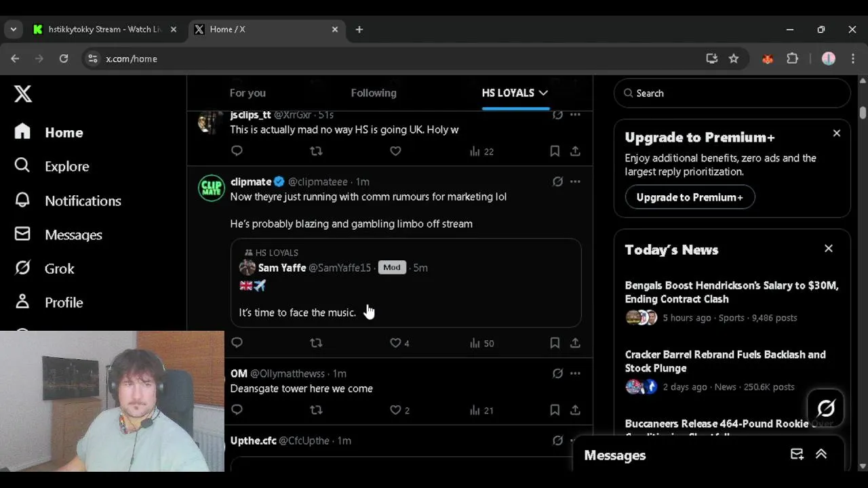The height and width of the screenshot is (488, 868).
Task: Open quoted Sam Yaffe post
Action: pos(406,283)
